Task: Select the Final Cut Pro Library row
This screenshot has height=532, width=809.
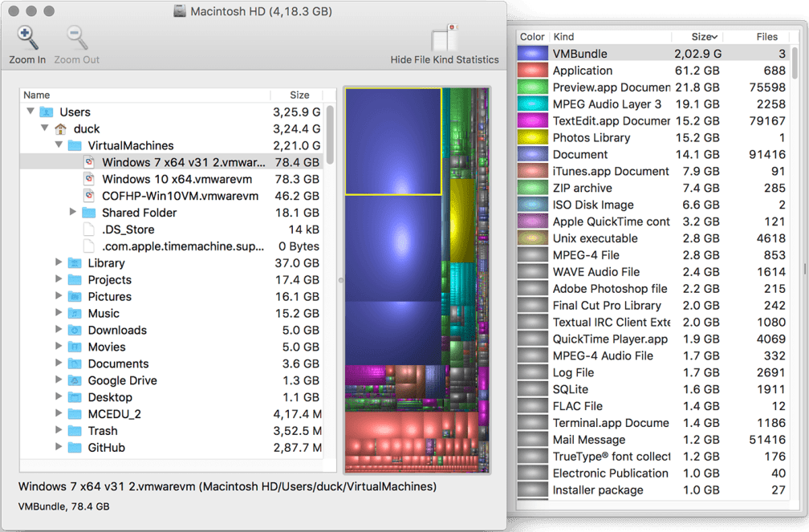Action: [x=653, y=306]
